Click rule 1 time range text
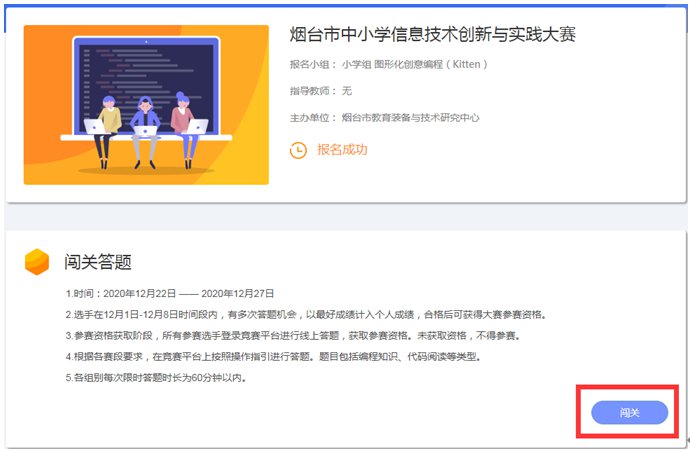 (x=170, y=294)
